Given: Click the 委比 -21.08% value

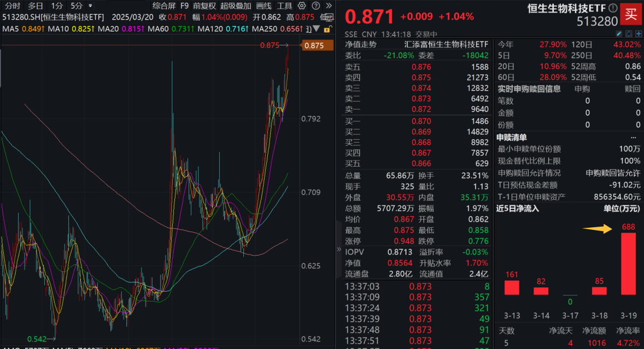Looking at the screenshot, I should 399,55.
